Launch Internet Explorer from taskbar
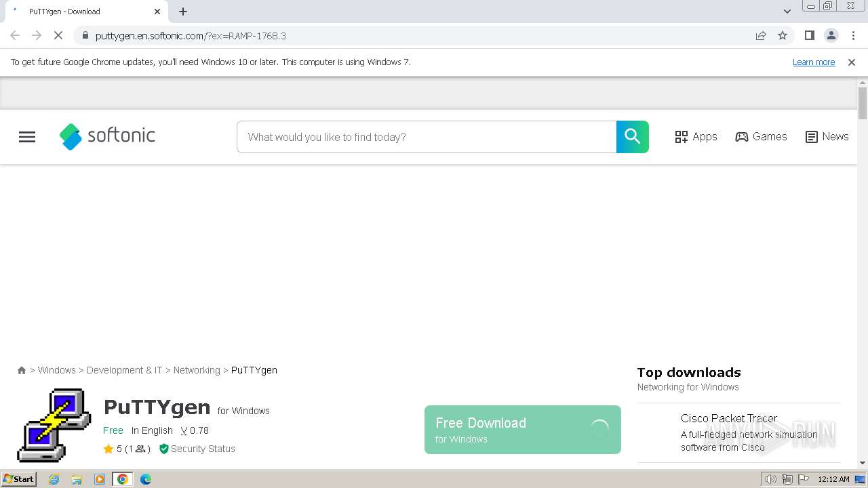Image resolution: width=868 pixels, height=488 pixels. 54,479
